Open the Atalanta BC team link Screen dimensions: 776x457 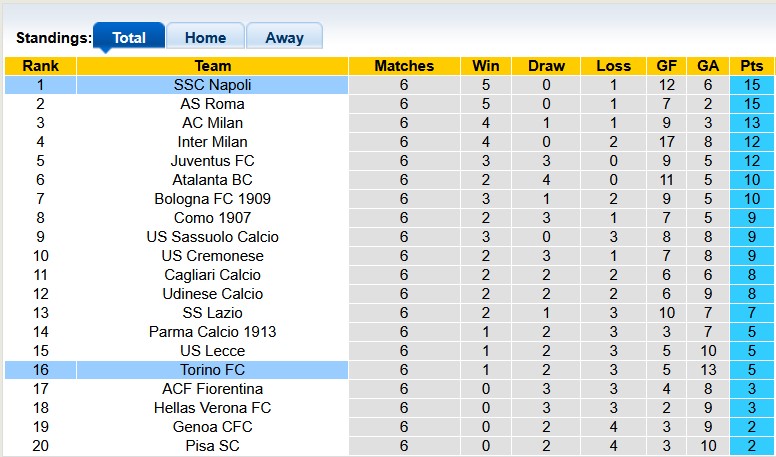[x=212, y=180]
